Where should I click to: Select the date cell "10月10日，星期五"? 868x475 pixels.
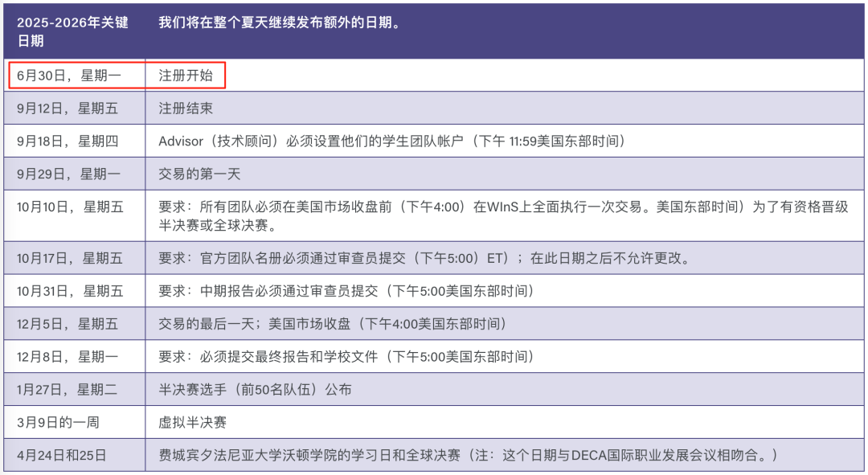tap(74, 215)
